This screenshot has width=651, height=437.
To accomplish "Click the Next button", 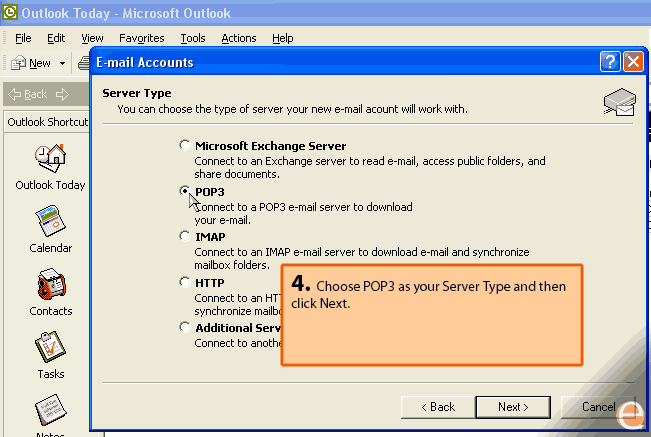I will [x=513, y=407].
